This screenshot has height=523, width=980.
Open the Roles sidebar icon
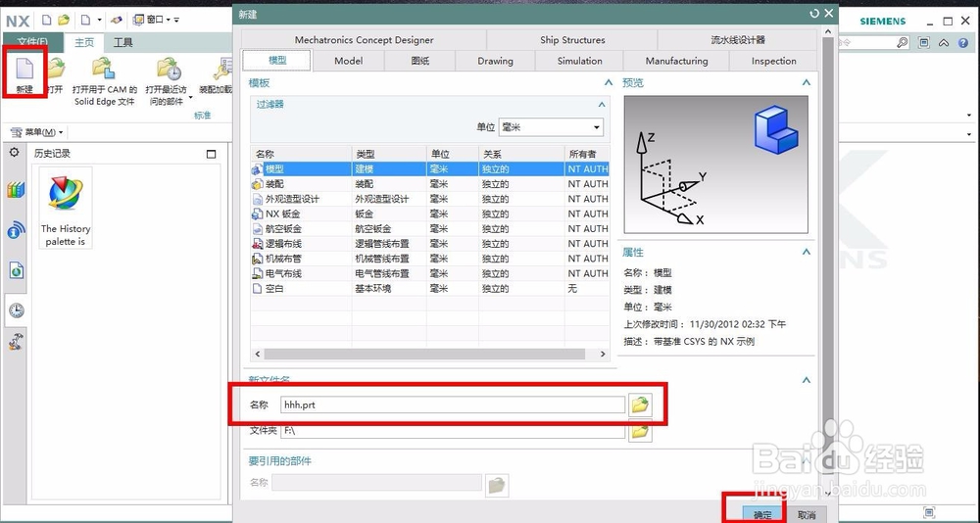pos(17,341)
